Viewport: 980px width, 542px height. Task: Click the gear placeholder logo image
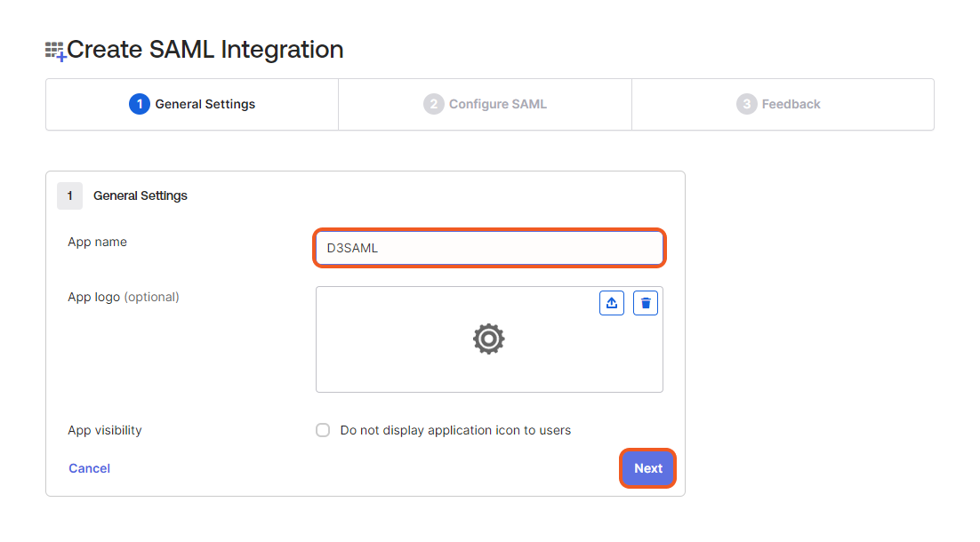(489, 339)
